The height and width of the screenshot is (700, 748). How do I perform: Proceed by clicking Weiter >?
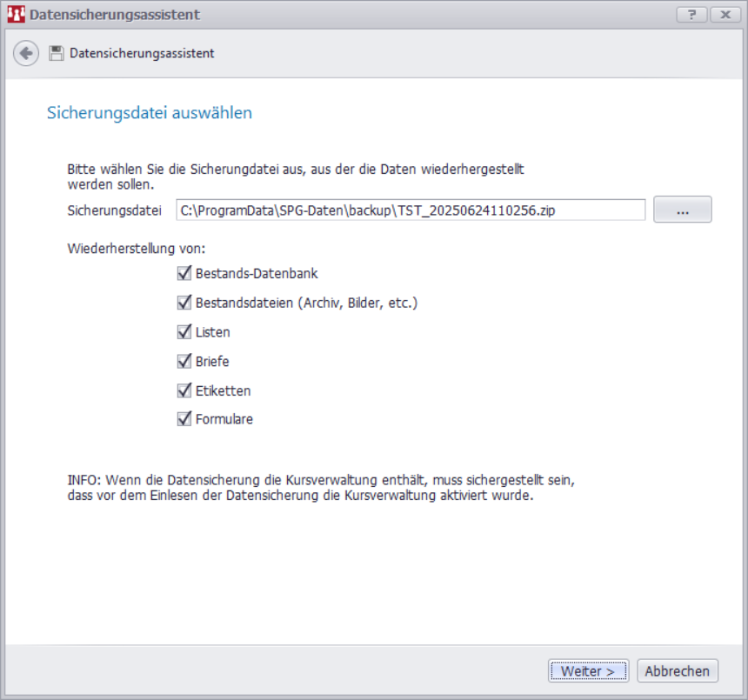pos(588,670)
